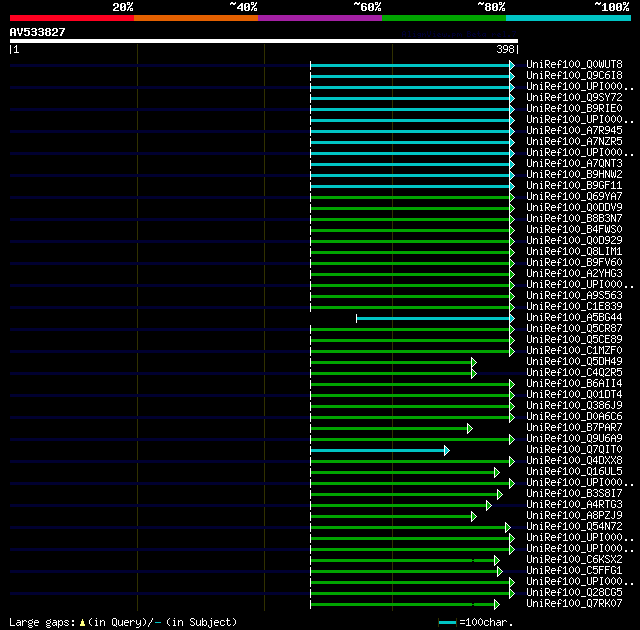This screenshot has width=640, height=630.
Task: Open hit UniRef100_Q7QIT0
Action: click(x=574, y=450)
